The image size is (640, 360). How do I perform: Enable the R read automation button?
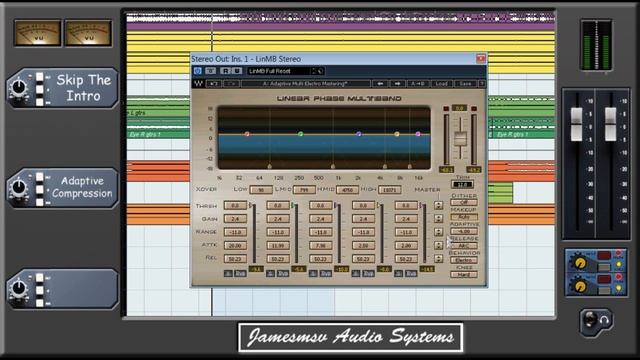tap(226, 71)
